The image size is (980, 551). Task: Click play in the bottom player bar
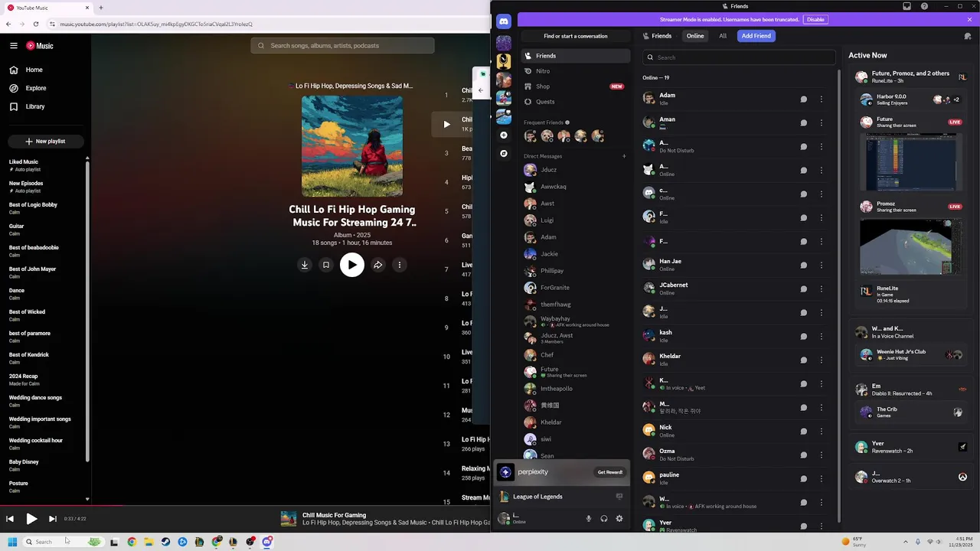[31, 519]
